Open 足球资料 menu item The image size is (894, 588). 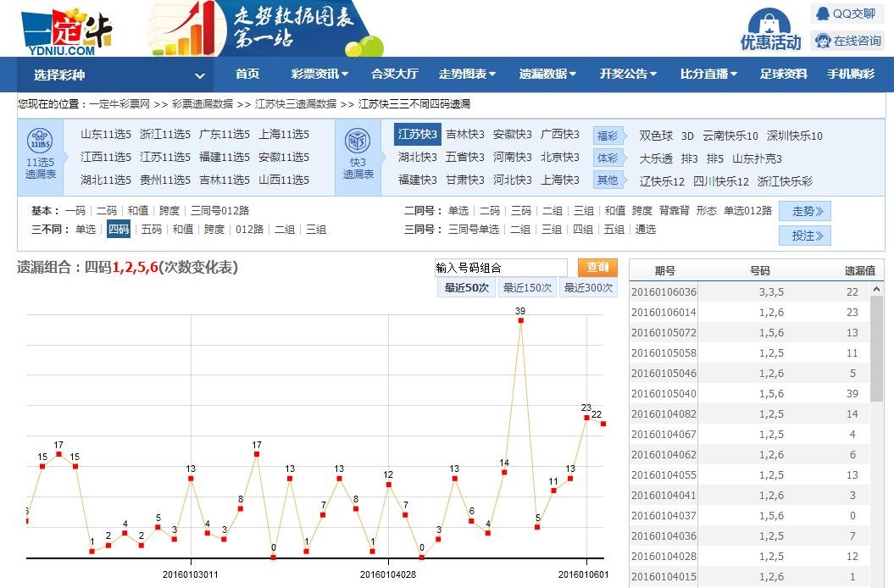tap(783, 75)
